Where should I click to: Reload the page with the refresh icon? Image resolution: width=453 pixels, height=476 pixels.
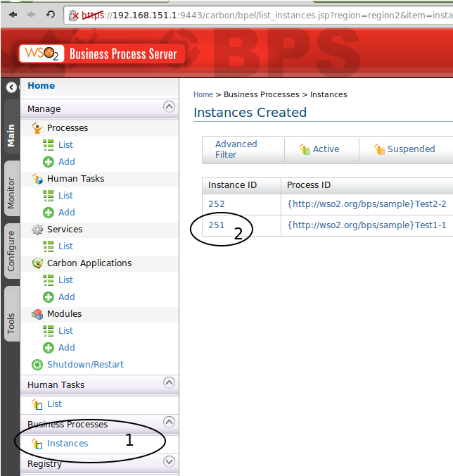coord(51,14)
